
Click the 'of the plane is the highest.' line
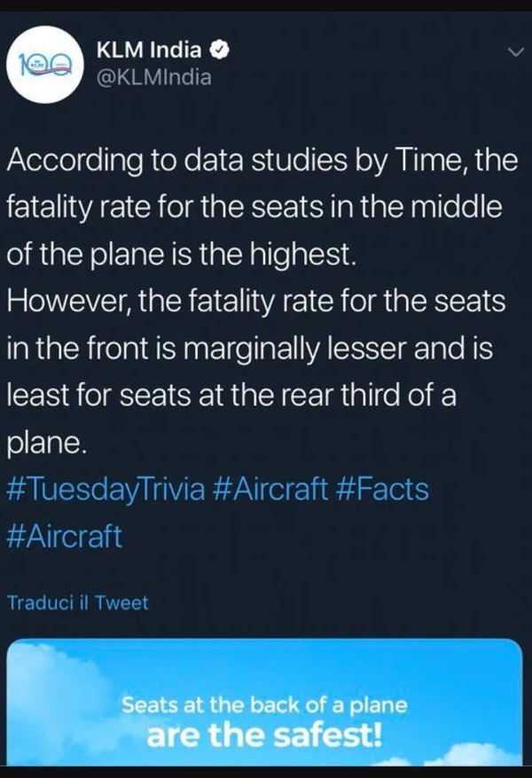tap(180, 255)
